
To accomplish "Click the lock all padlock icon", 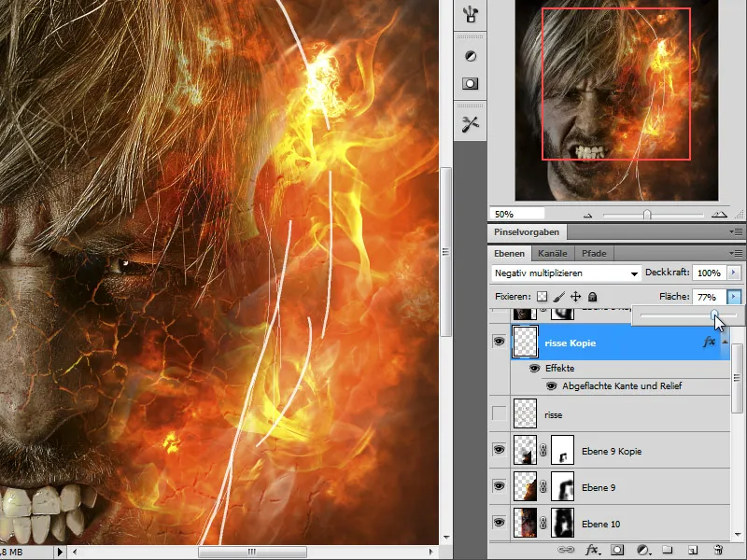I will tap(592, 297).
